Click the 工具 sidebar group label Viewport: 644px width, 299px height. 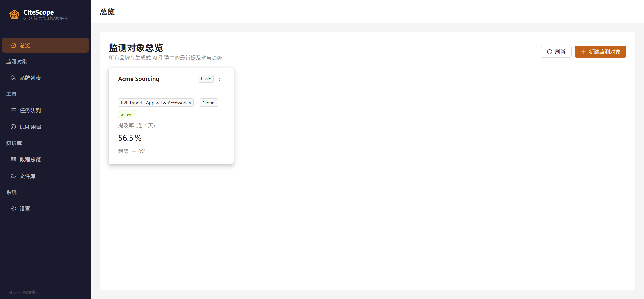click(x=11, y=94)
